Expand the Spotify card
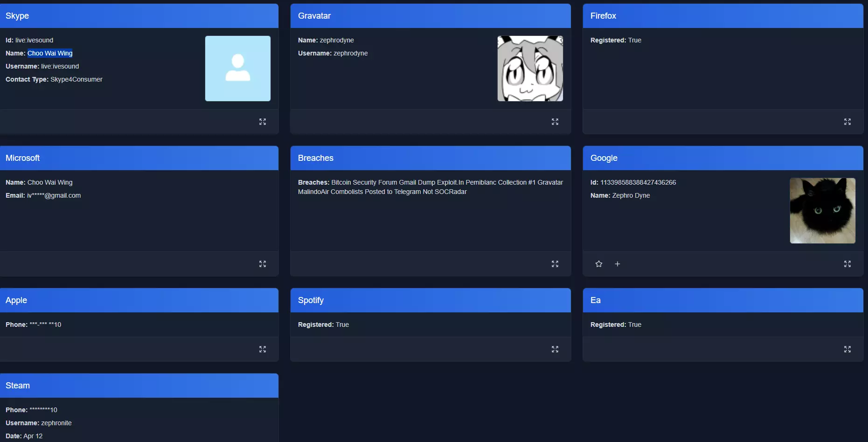 [x=555, y=349]
